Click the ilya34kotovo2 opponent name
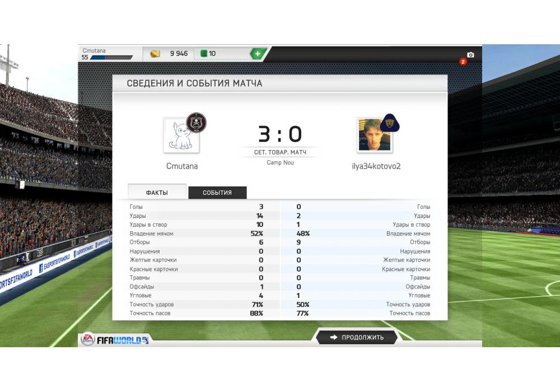560x392 pixels. pos(376,166)
